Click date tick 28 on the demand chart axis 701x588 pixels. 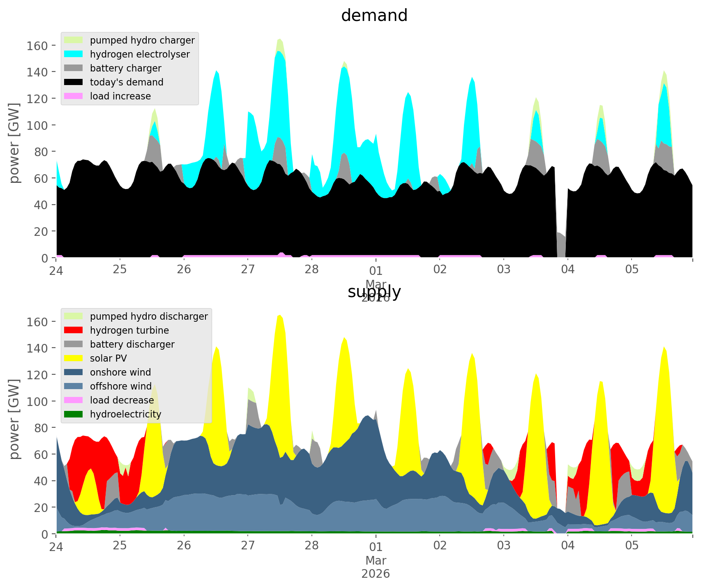point(312,270)
